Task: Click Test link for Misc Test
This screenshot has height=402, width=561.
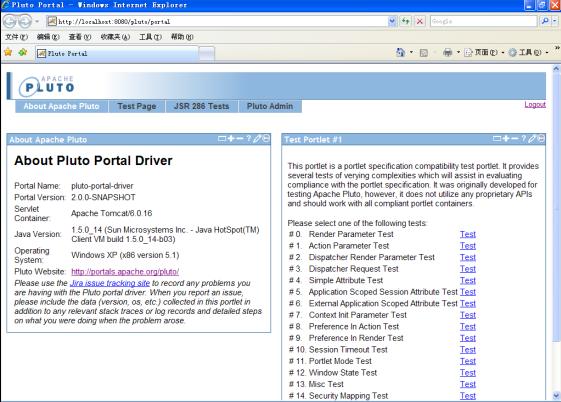Action: [x=468, y=384]
